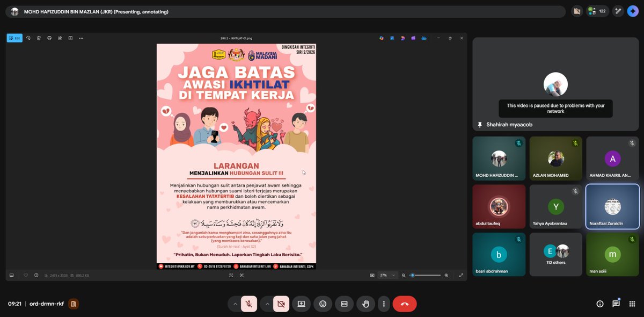
Task: Delete the image with trash icon
Action: 39,38
